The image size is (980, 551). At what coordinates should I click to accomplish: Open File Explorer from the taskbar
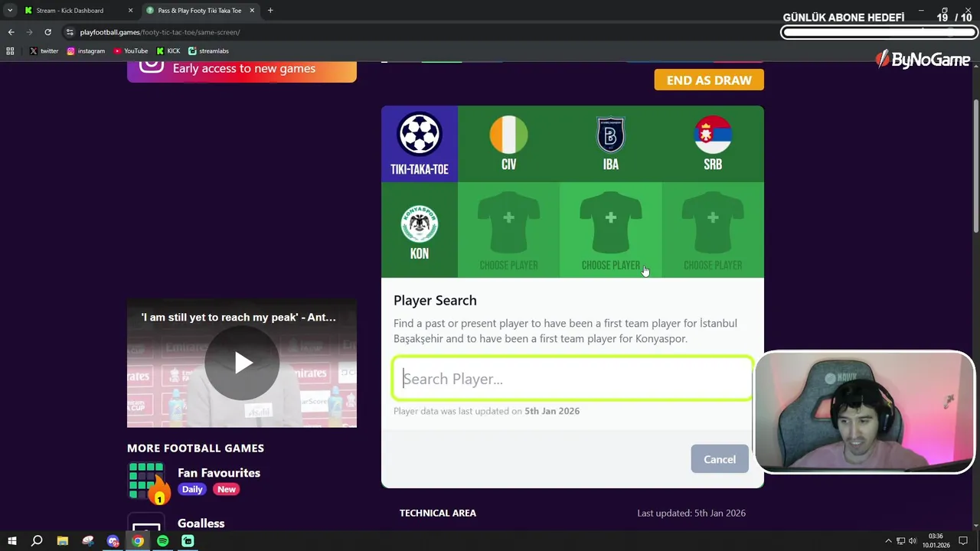62,541
